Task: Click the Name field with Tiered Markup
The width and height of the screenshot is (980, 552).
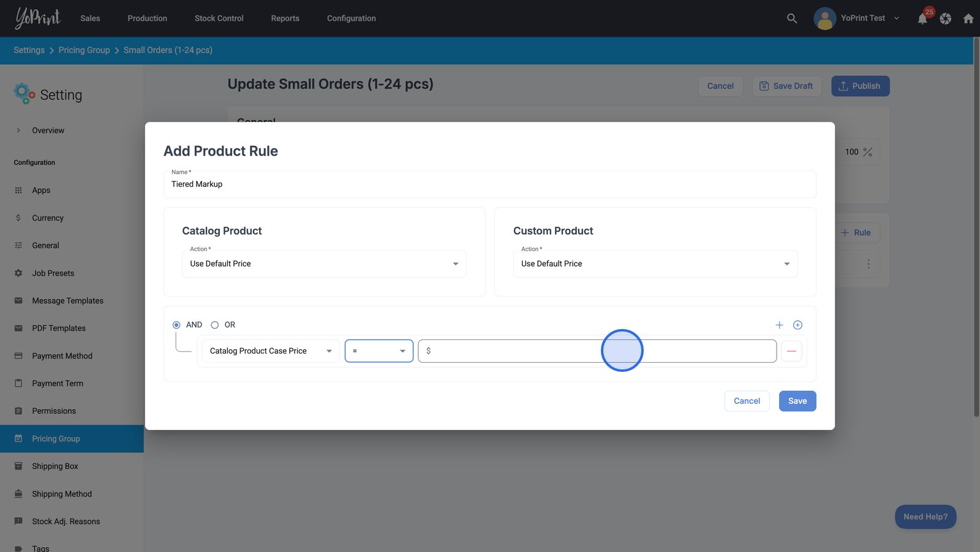Action: (x=489, y=184)
